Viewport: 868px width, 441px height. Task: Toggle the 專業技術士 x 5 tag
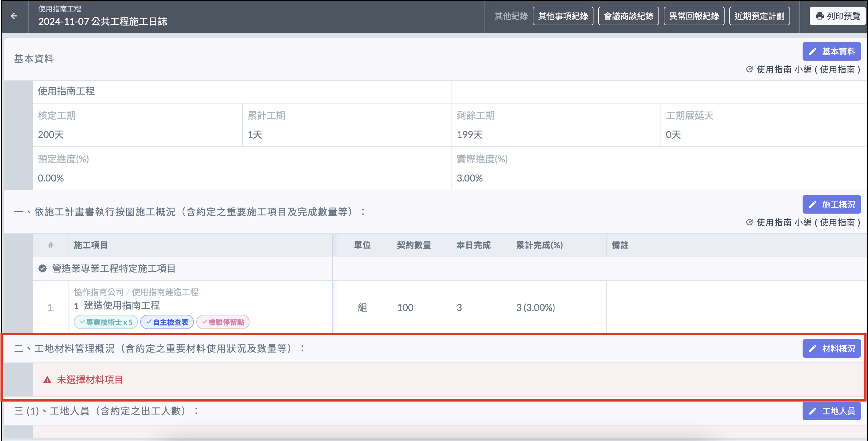pos(106,322)
